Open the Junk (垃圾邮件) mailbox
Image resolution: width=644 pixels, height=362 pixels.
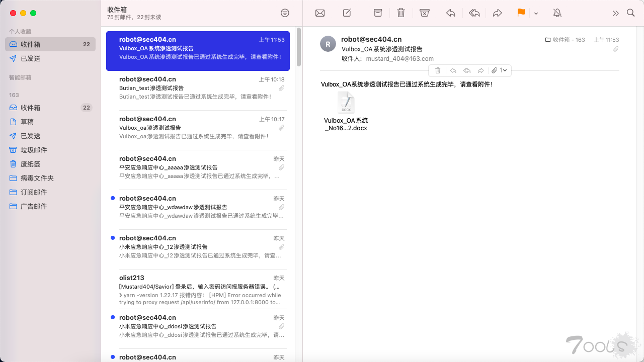tap(49, 150)
